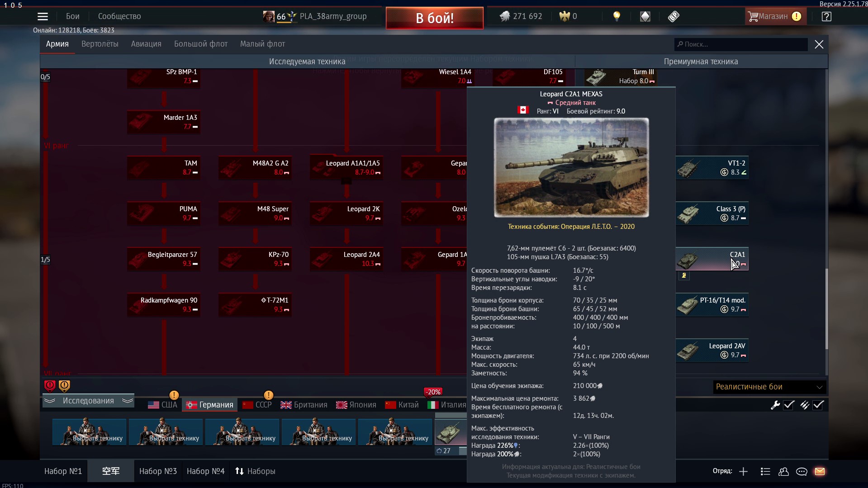Select KPz-70 in research tree

click(255, 259)
